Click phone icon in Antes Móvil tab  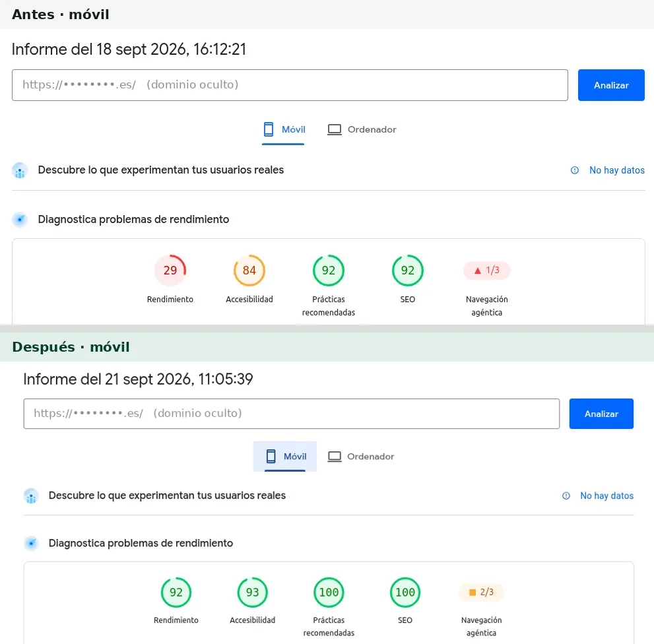269,129
